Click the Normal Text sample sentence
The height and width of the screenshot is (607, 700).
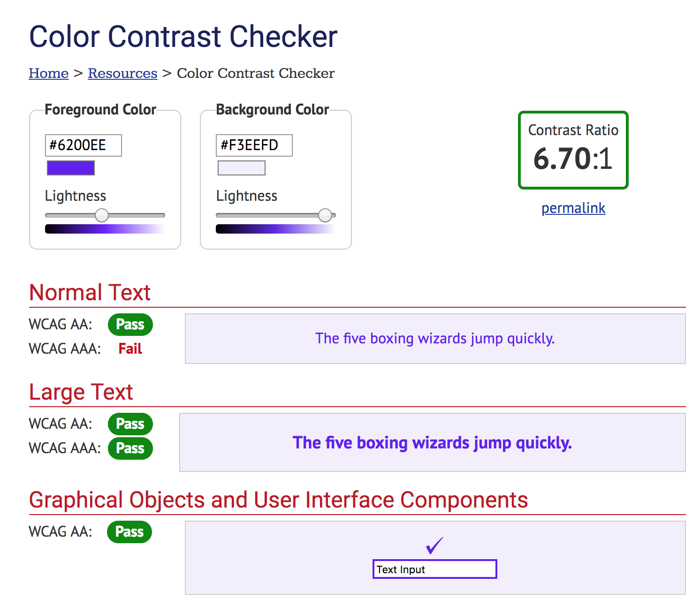coord(435,338)
